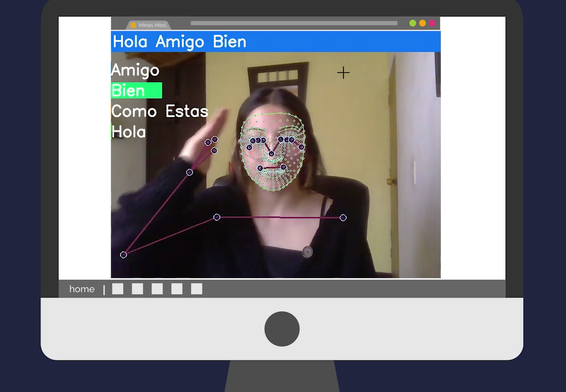Viewport: 566px width, 392px height.
Task: Click the Hola label in the sign list
Action: point(129,132)
